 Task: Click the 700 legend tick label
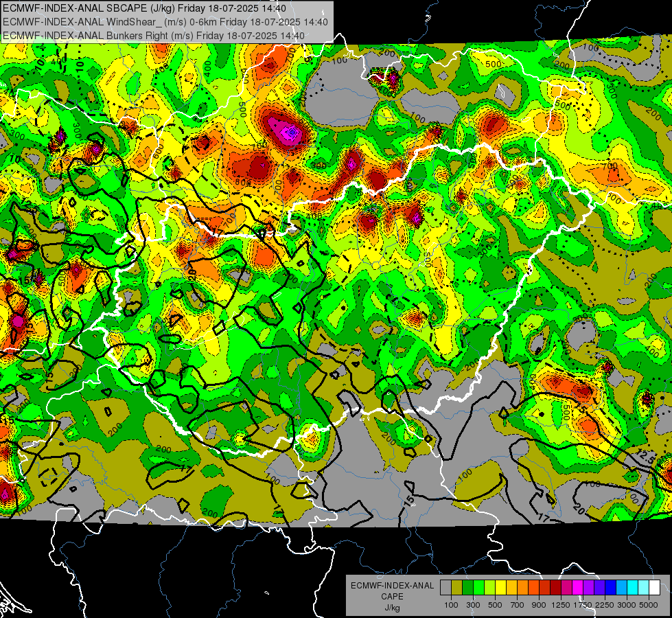[517, 605]
